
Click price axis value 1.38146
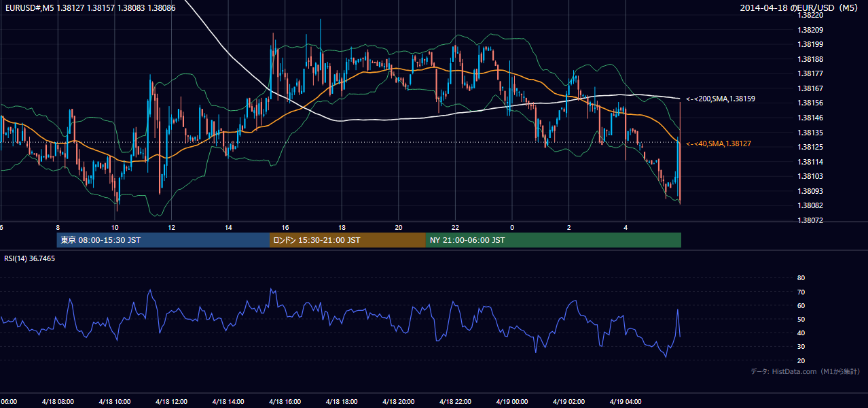click(811, 118)
